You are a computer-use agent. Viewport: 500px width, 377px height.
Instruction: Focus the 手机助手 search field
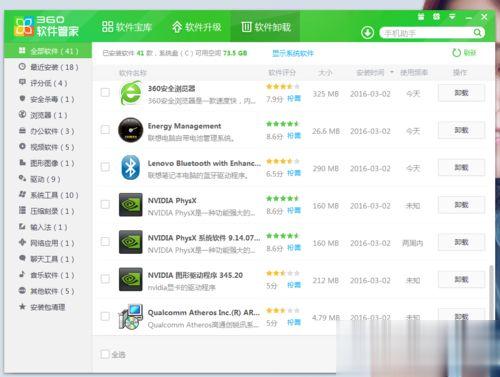[x=428, y=33]
